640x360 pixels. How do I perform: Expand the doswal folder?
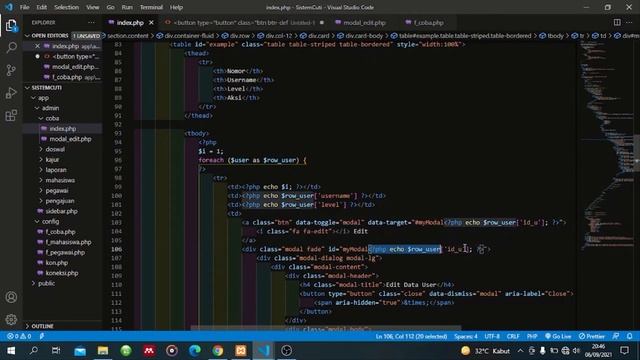(x=62, y=149)
